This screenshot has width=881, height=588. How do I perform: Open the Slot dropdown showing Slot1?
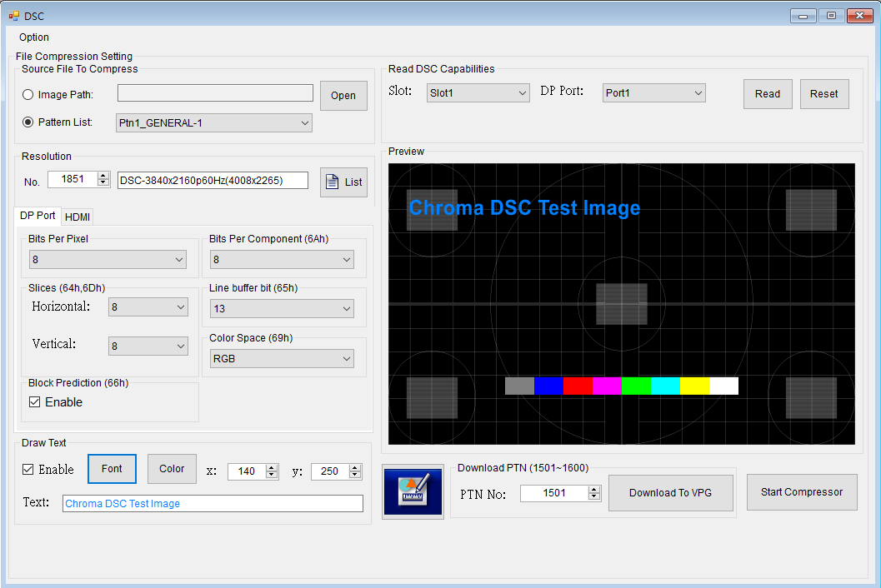pyautogui.click(x=478, y=93)
